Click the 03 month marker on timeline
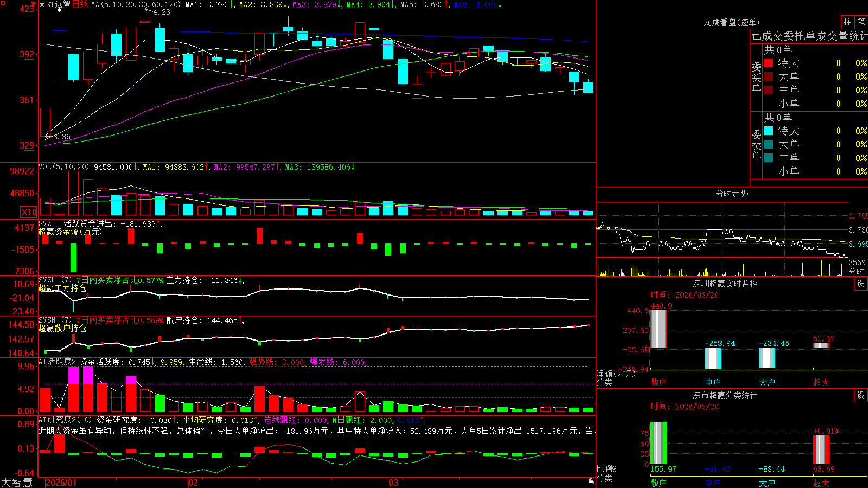The height and width of the screenshot is (488, 868). [x=393, y=483]
